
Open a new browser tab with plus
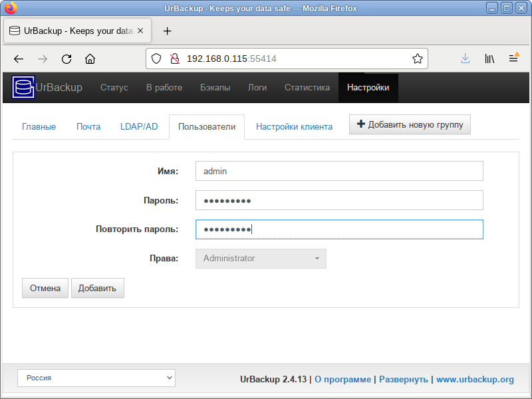(168, 31)
